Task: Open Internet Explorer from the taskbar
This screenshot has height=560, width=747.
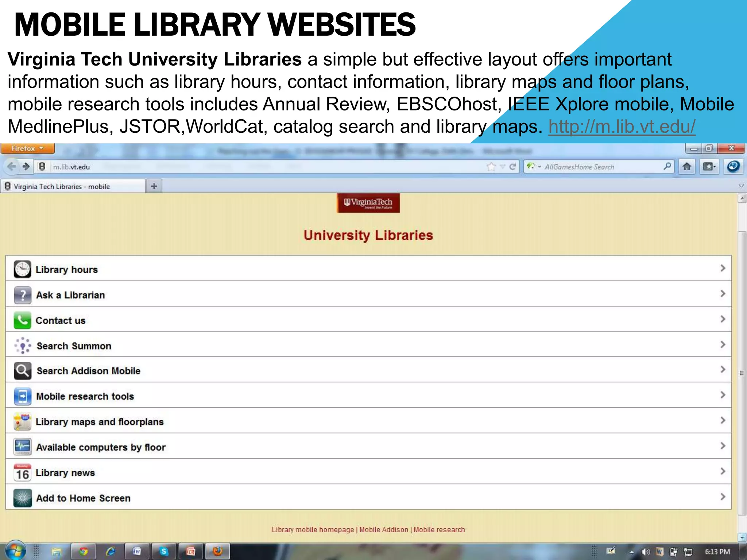Action: point(111,552)
